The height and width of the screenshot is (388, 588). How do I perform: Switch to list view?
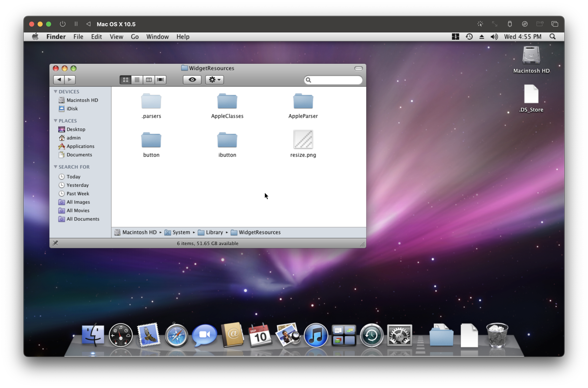tap(137, 80)
